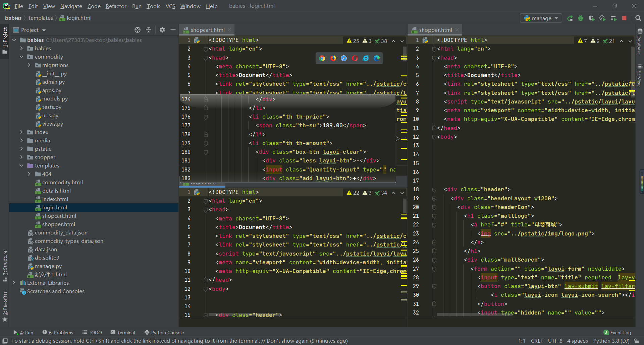Expand the inner babies folder

coord(22,48)
